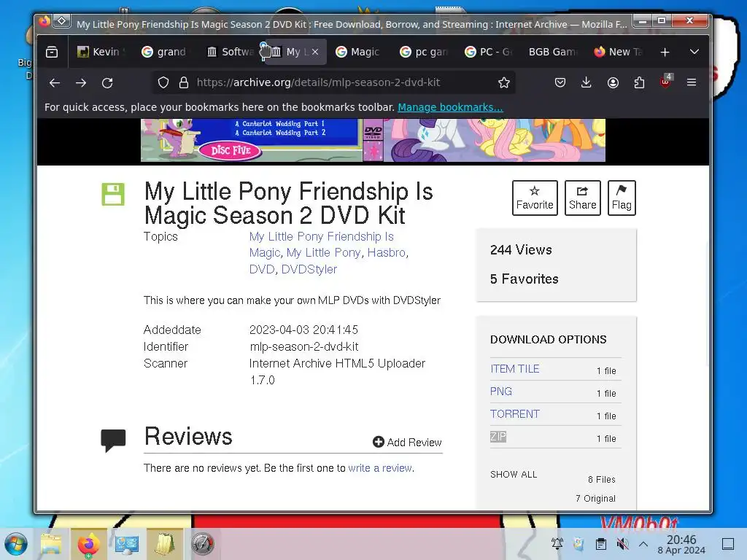Click the identifier value mlp-season-2-dvd-kit
The image size is (747, 560).
point(304,346)
